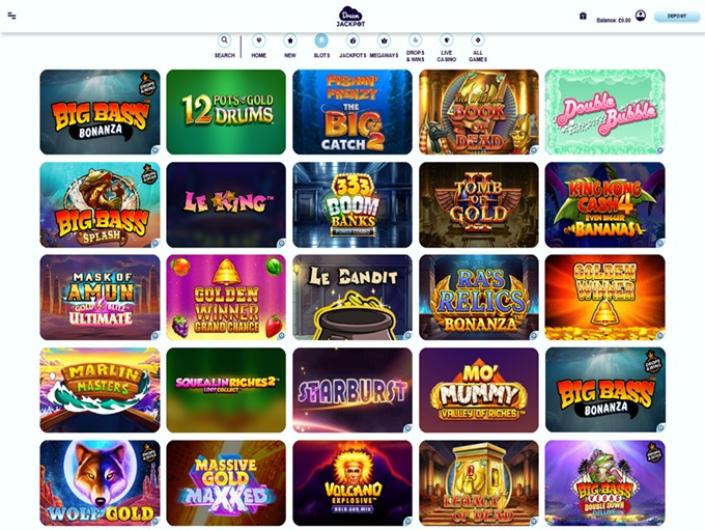Open the Live Casino icon
Viewport: 705px width, 530px height.
(446, 40)
